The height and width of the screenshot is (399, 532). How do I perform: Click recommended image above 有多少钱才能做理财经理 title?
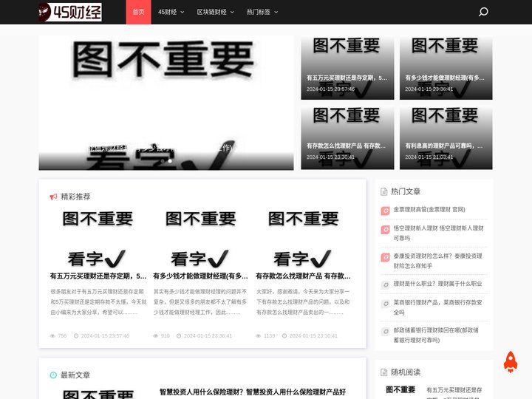[200, 239]
